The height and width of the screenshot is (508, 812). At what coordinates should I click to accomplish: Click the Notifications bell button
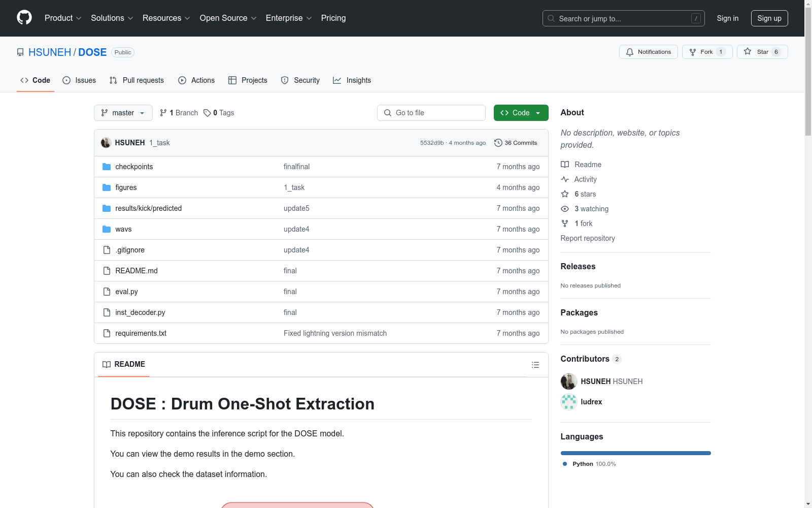click(648, 52)
